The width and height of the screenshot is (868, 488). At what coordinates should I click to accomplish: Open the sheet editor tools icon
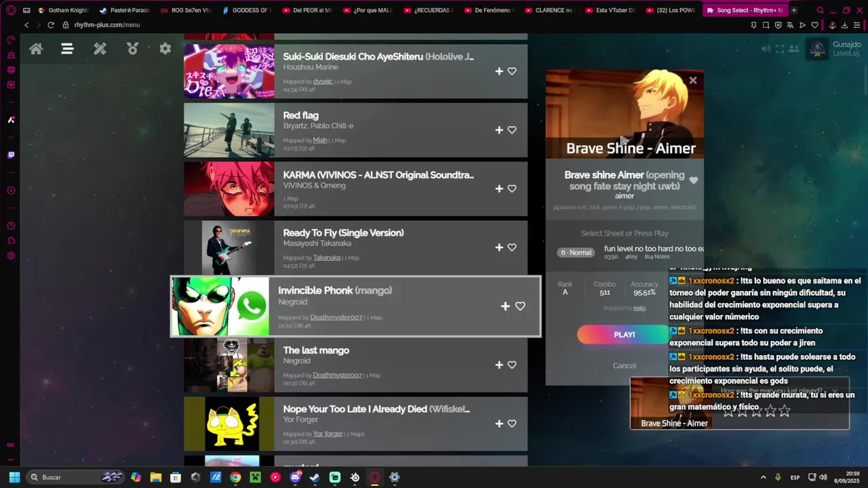click(100, 49)
